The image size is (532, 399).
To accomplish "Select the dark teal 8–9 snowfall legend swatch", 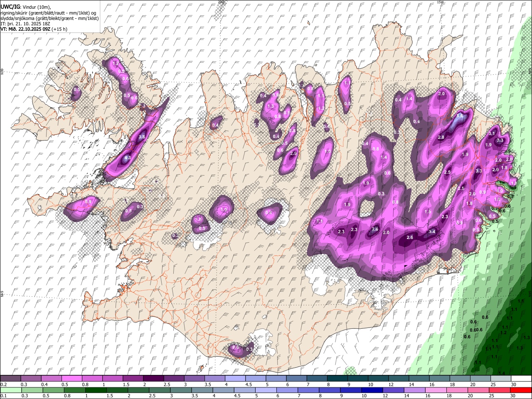I will click(x=337, y=379).
